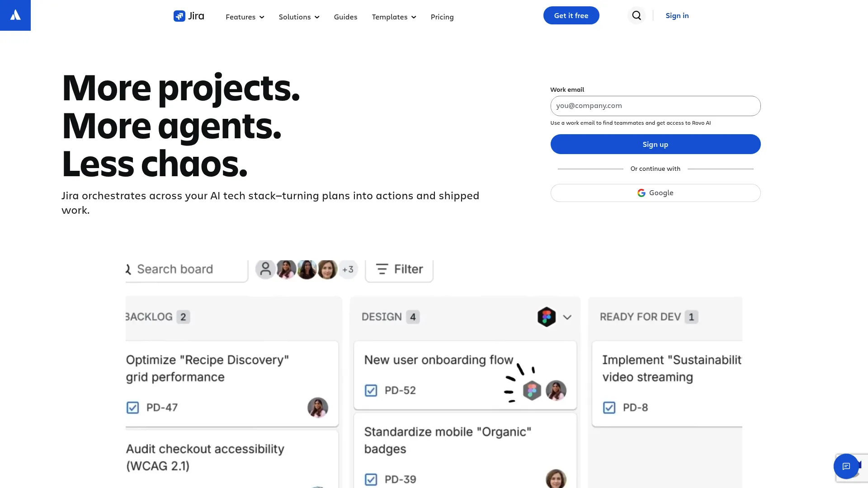
Task: Open Standardize mobile "Organic" badges card
Action: pos(465,450)
